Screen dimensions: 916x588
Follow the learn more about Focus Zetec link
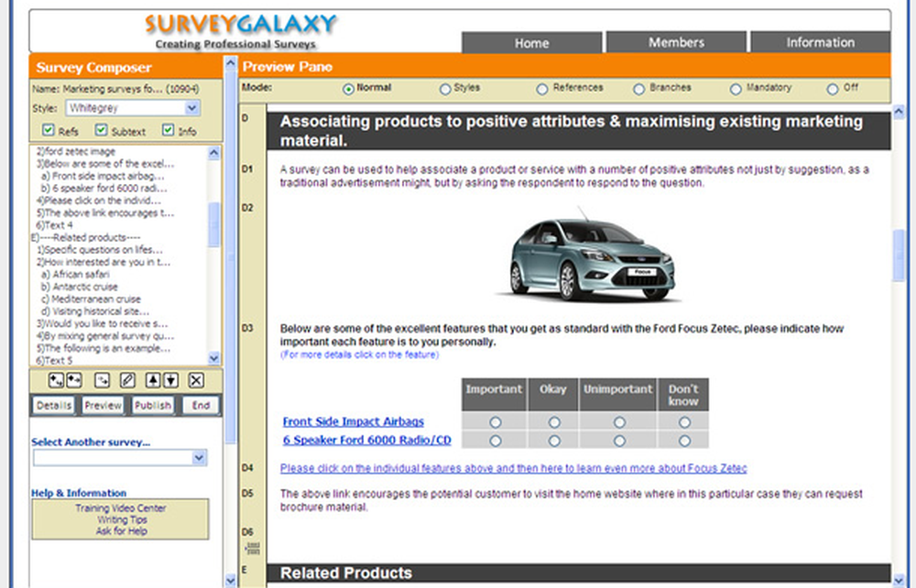(x=514, y=468)
